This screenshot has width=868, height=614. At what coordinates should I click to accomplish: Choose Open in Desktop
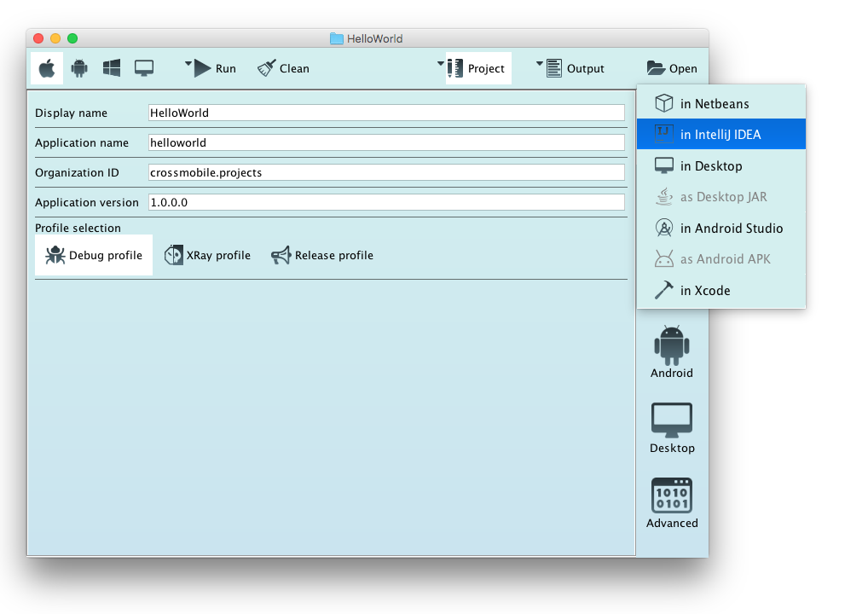[x=721, y=165]
